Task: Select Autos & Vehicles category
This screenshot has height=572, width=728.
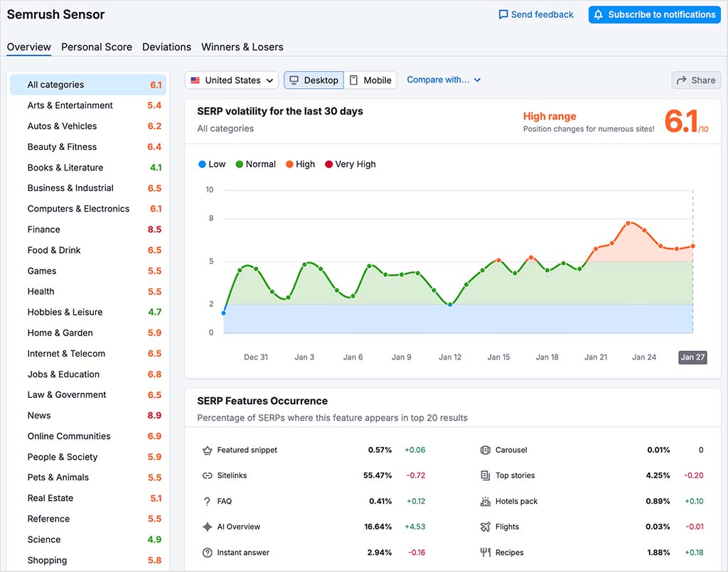Action: pos(88,126)
